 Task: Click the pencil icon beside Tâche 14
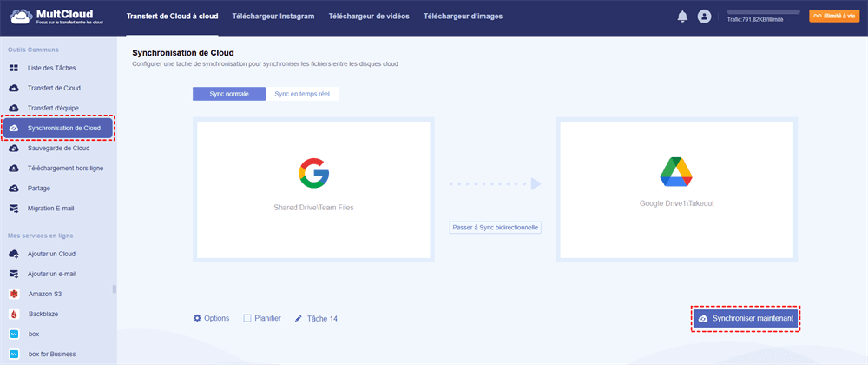(x=299, y=319)
